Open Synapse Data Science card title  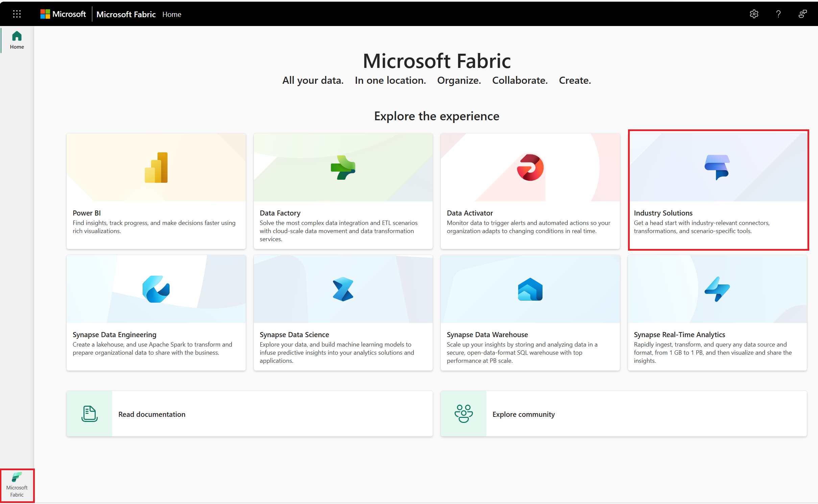point(294,334)
